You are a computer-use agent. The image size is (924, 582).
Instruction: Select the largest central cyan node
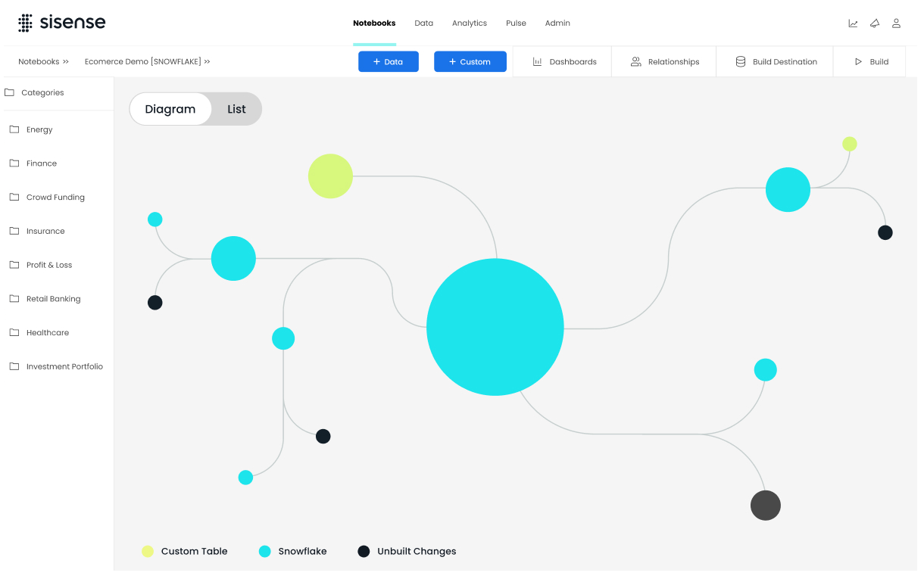495,327
